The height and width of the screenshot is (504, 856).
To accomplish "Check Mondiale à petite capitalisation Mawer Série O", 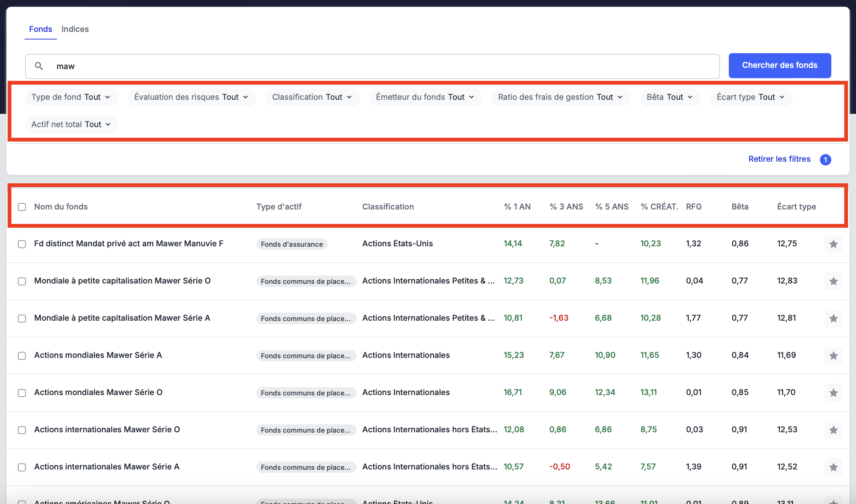I will tap(22, 281).
